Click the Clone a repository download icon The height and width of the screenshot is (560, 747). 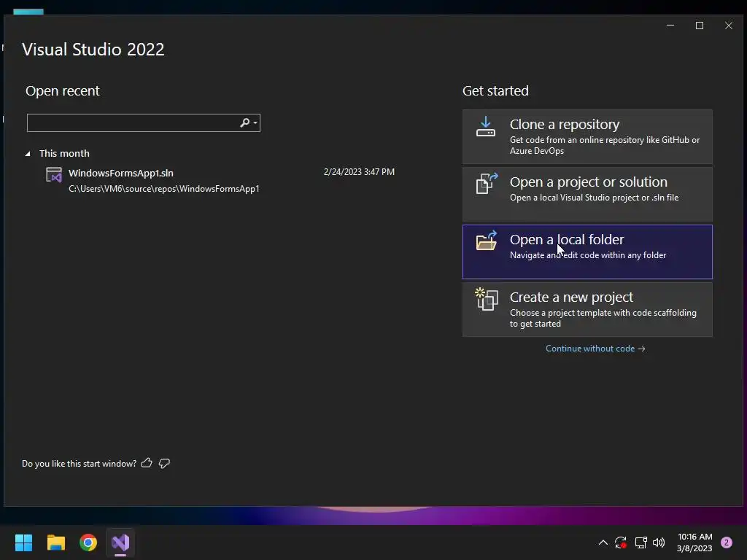pyautogui.click(x=485, y=127)
